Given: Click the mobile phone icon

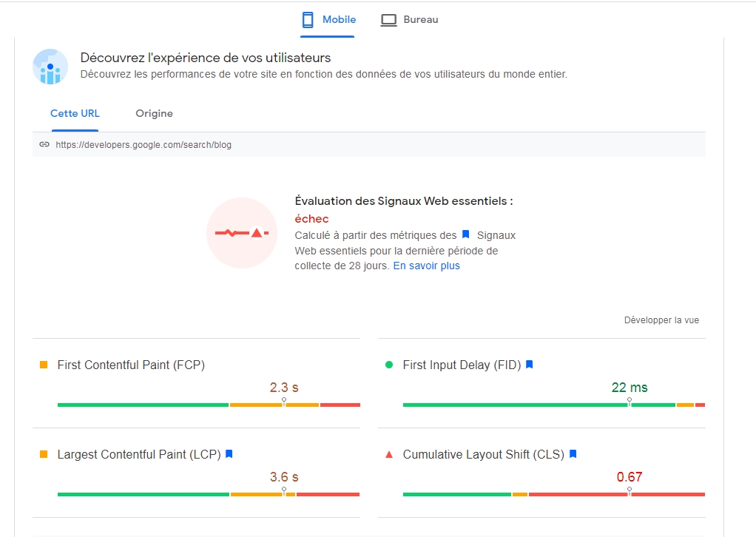Looking at the screenshot, I should click(308, 20).
